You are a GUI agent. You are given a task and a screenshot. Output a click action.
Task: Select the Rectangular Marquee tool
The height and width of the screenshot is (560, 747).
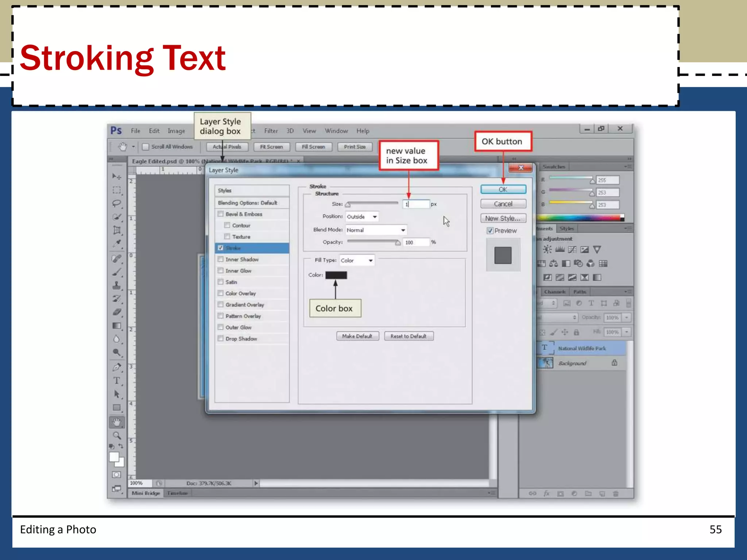117,190
